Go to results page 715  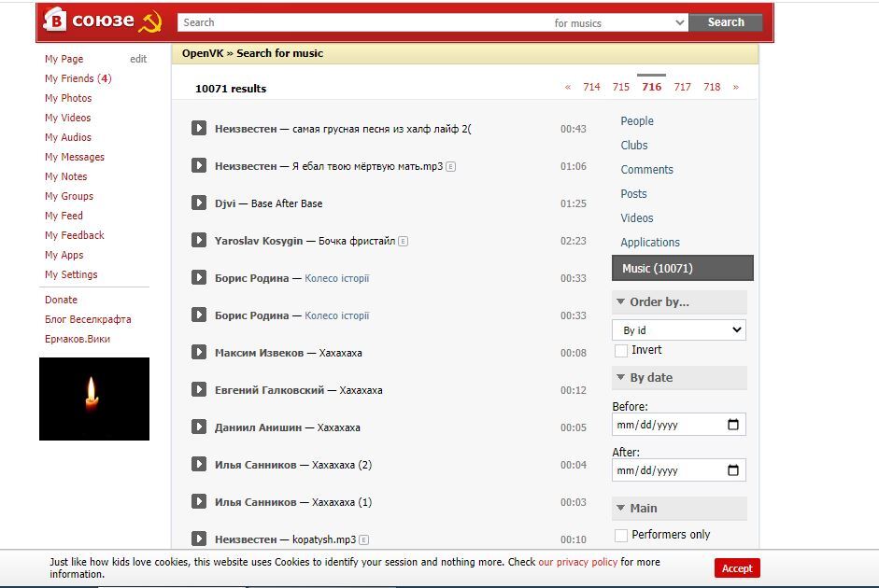pyautogui.click(x=620, y=87)
